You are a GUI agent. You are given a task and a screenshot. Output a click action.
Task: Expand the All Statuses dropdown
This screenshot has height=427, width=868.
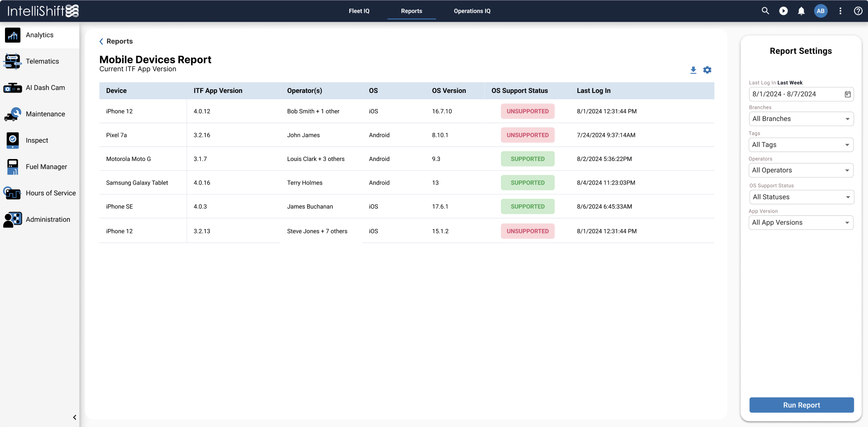(801, 197)
